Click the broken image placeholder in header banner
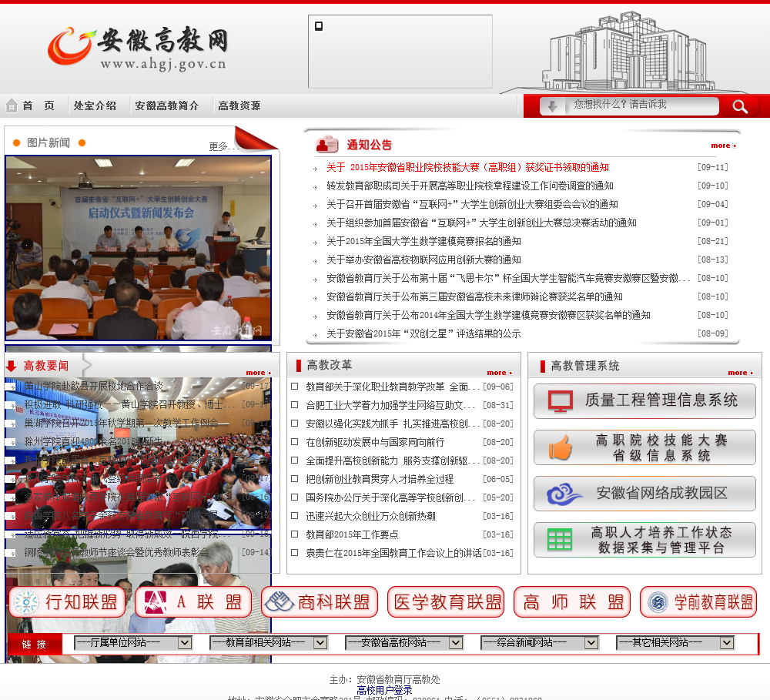 [x=319, y=26]
